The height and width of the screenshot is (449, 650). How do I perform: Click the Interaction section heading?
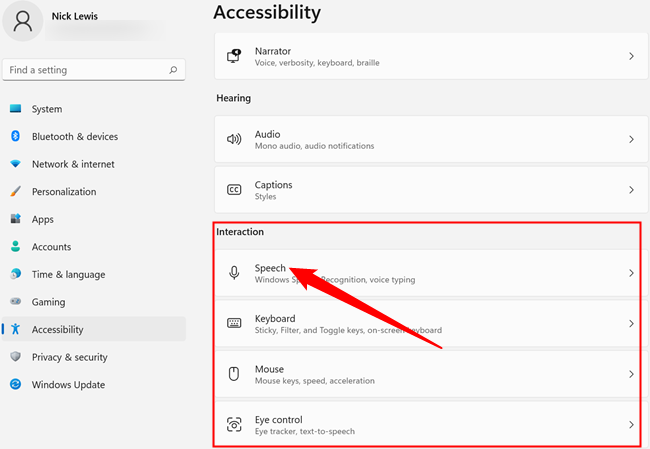[x=240, y=232]
